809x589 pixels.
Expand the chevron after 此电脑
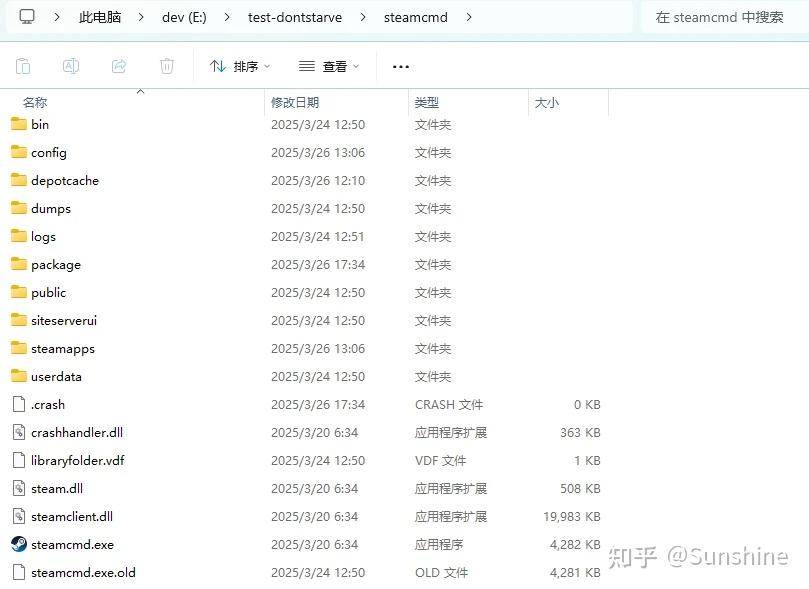pos(140,17)
